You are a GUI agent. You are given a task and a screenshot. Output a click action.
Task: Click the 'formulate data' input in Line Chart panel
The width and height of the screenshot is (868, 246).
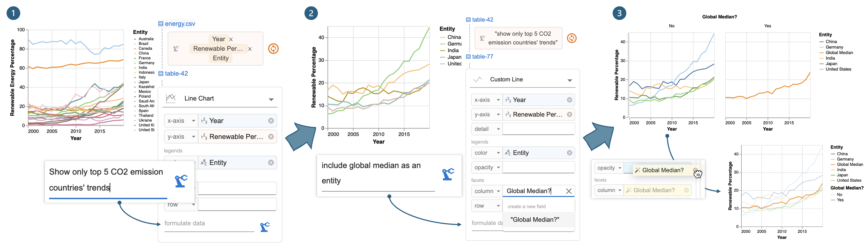[x=209, y=223]
